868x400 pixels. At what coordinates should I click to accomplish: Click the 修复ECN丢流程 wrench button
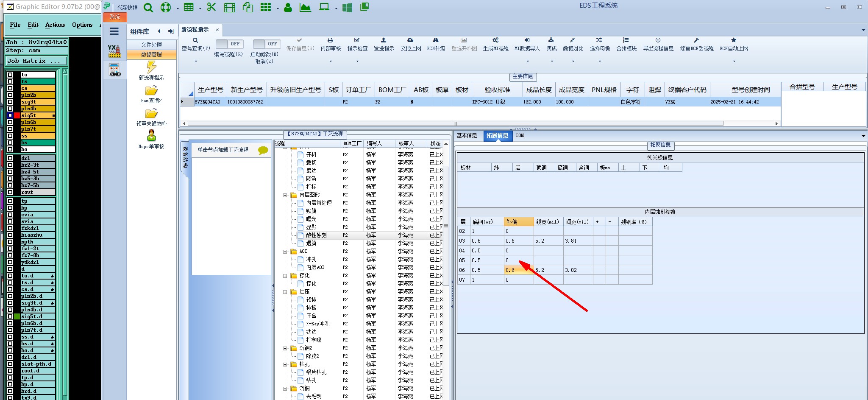click(697, 45)
